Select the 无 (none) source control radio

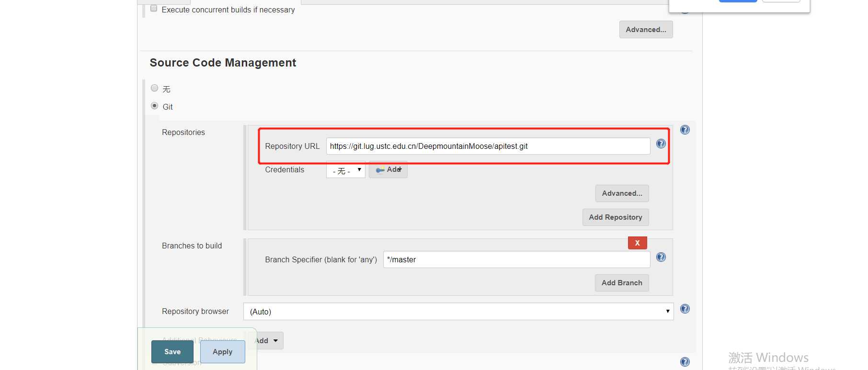pos(154,88)
